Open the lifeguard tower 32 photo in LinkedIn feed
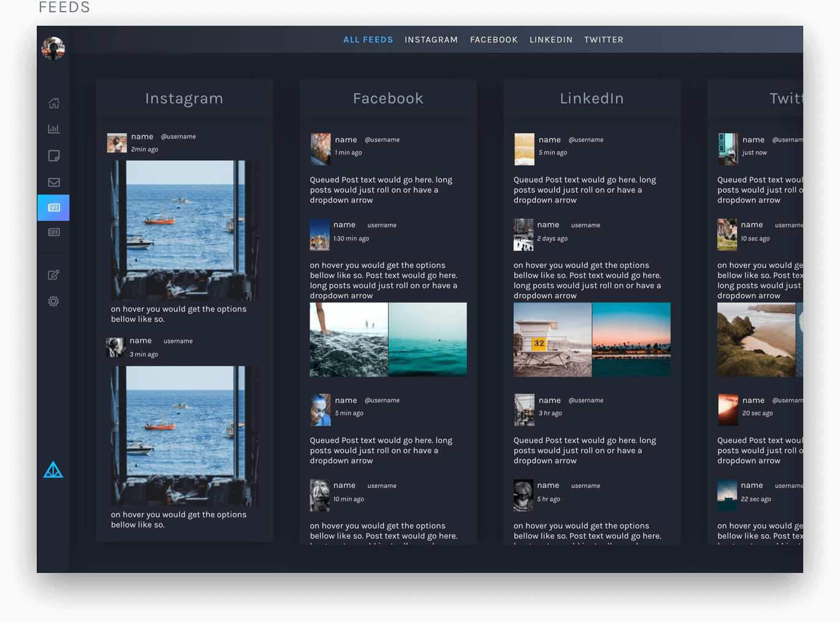 [x=552, y=339]
